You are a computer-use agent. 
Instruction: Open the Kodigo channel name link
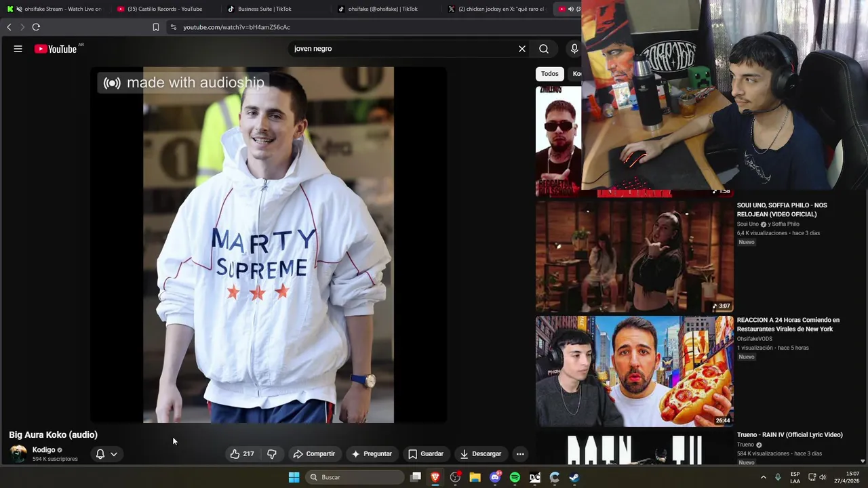(44, 450)
